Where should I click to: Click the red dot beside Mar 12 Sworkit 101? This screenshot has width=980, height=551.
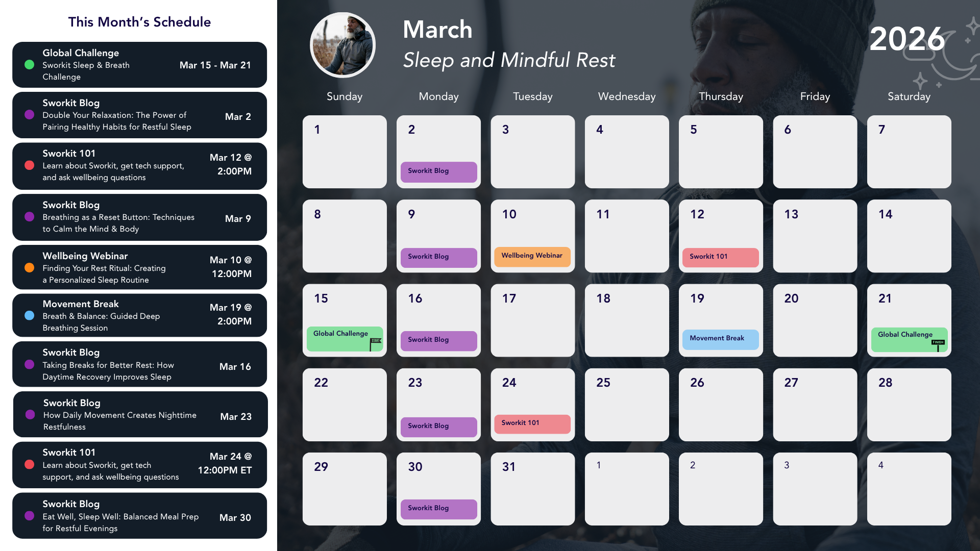click(30, 166)
